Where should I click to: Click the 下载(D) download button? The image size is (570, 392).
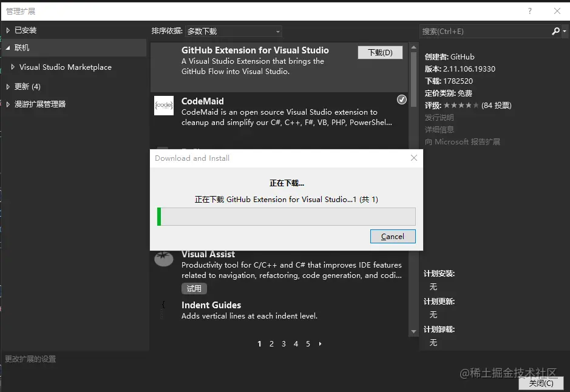380,52
